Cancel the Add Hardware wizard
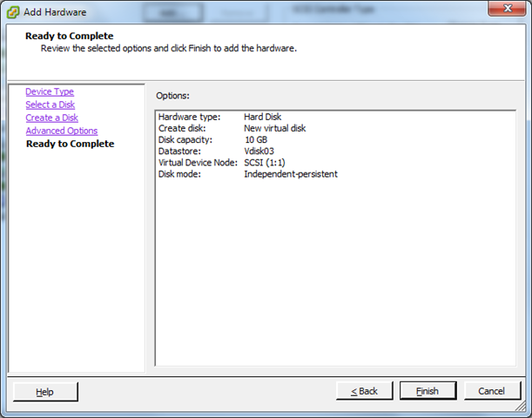This screenshot has width=532, height=418. click(492, 391)
